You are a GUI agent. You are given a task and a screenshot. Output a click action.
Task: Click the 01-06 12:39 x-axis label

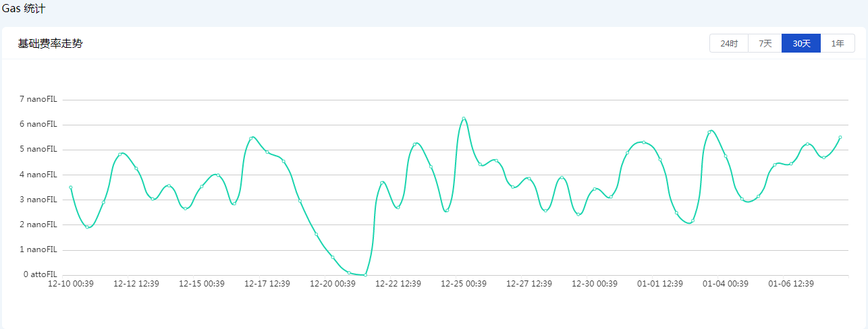pyautogui.click(x=791, y=285)
